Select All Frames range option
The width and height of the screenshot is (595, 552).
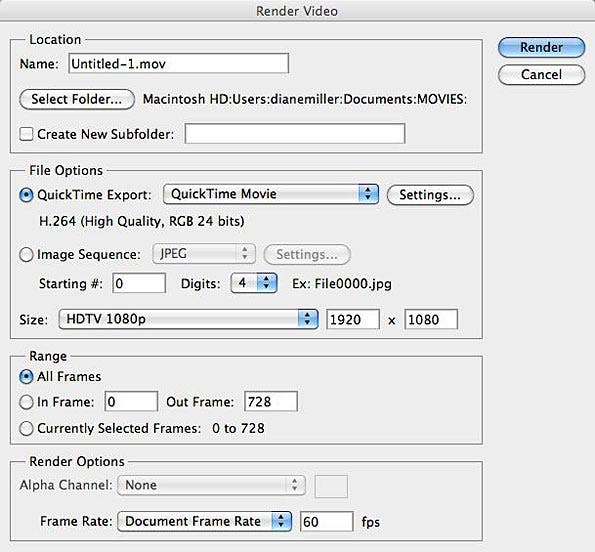coord(26,377)
